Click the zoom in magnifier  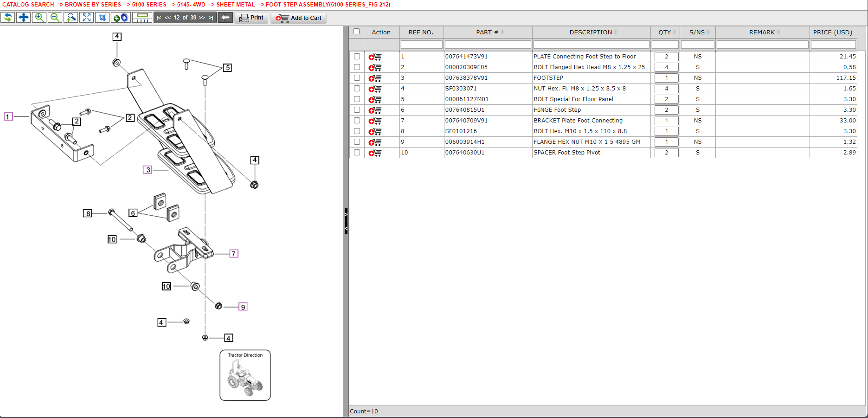coord(39,18)
